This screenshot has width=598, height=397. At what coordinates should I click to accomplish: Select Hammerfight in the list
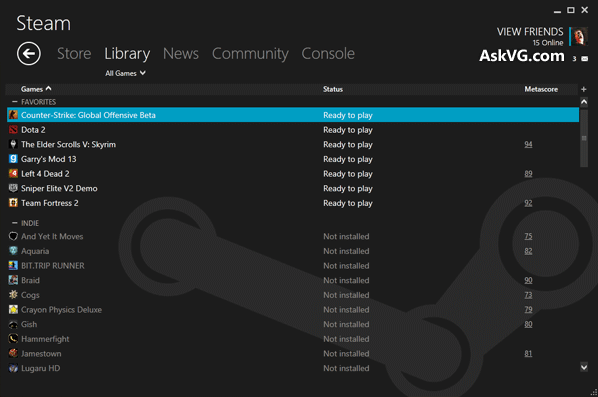(293, 339)
